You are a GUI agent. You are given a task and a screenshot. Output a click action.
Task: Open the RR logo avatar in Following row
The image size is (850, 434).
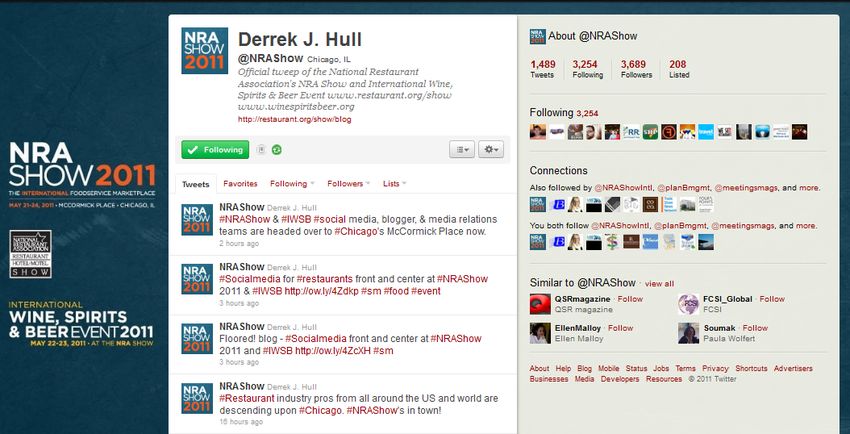(632, 132)
